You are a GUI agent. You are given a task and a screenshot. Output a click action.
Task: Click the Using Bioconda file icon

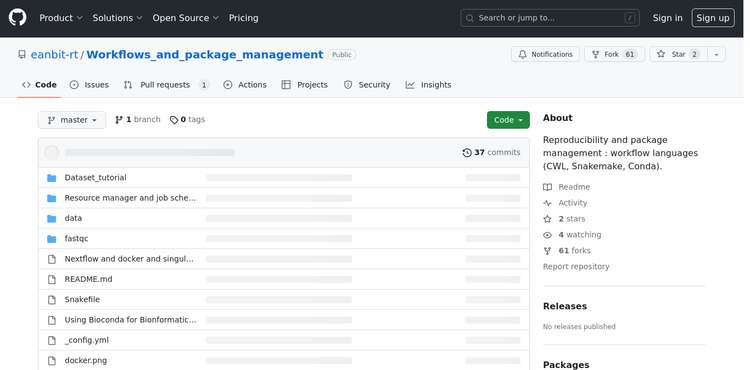52,320
